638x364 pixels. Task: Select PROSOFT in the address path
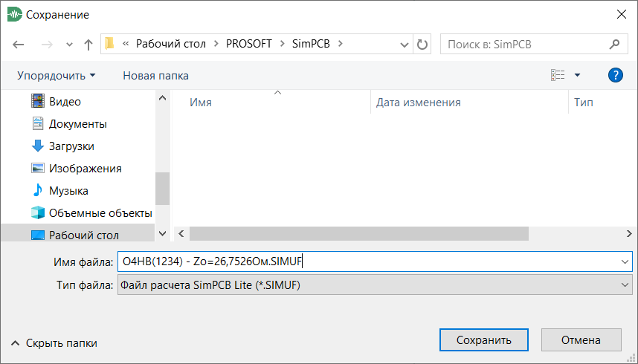coord(248,44)
